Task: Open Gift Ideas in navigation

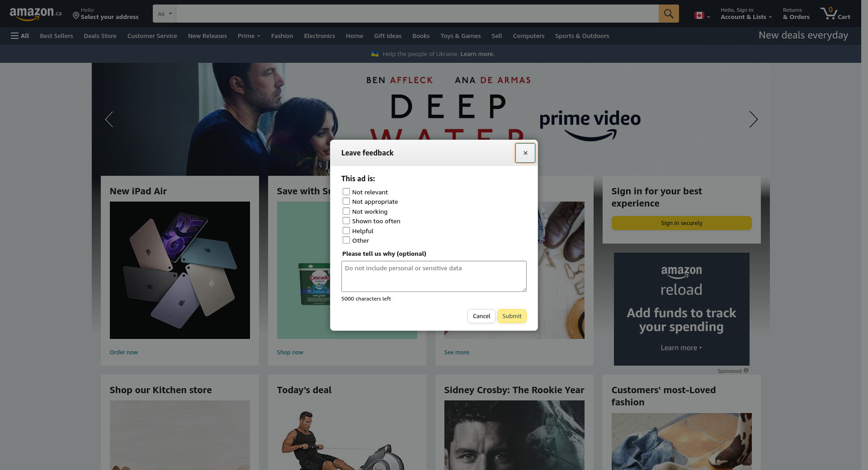Action: point(387,36)
